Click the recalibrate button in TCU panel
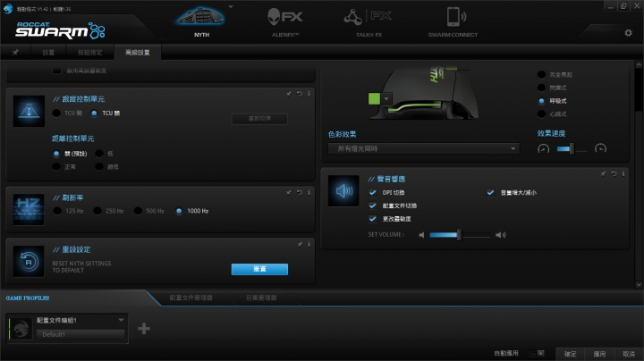The width and height of the screenshot is (644, 361). pyautogui.click(x=259, y=119)
